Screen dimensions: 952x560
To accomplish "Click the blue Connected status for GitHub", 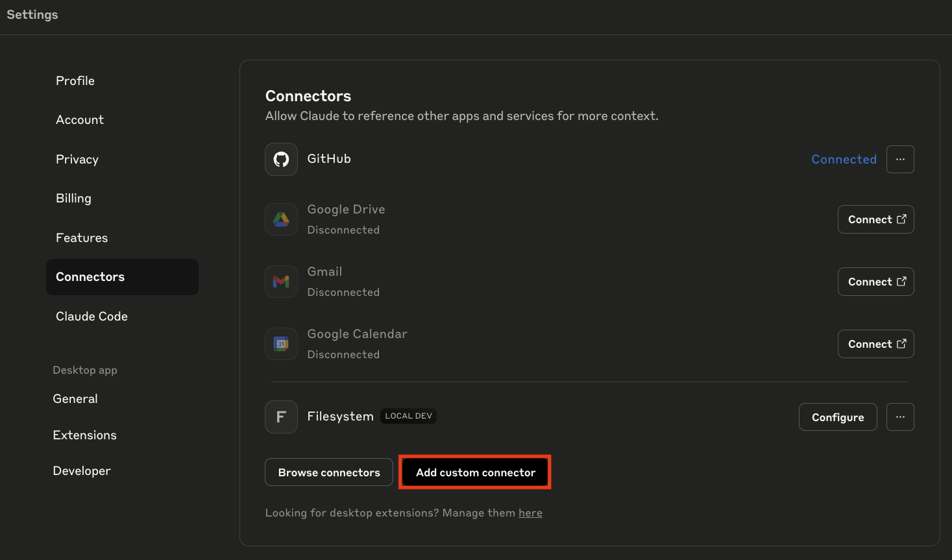I will pyautogui.click(x=844, y=159).
